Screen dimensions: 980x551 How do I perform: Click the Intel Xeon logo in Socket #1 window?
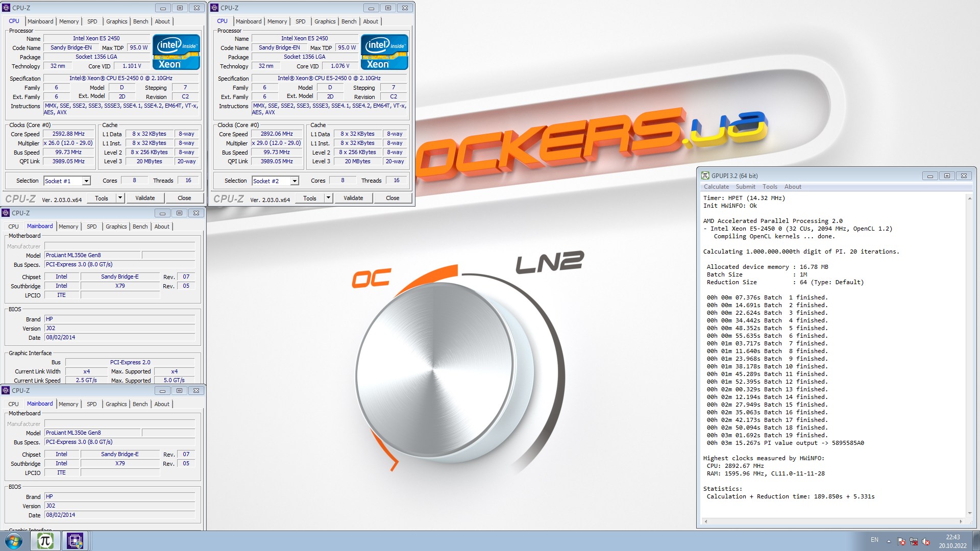[176, 52]
